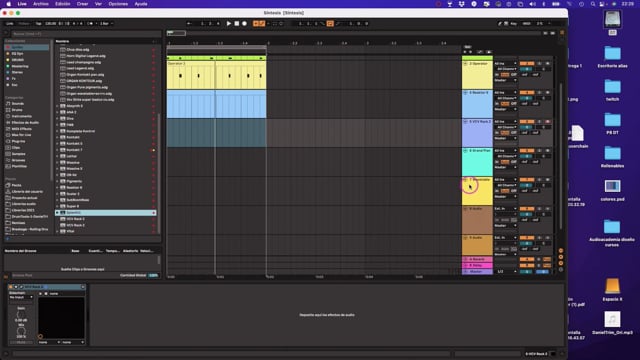This screenshot has width=640, height=360.
Task: Open colores.psd file on desktop
Action: pyautogui.click(x=612, y=190)
